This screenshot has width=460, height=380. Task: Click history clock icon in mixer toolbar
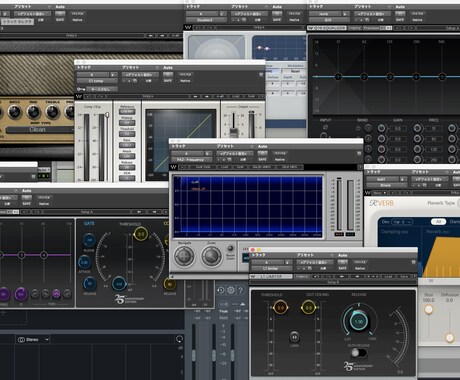[x=221, y=291]
